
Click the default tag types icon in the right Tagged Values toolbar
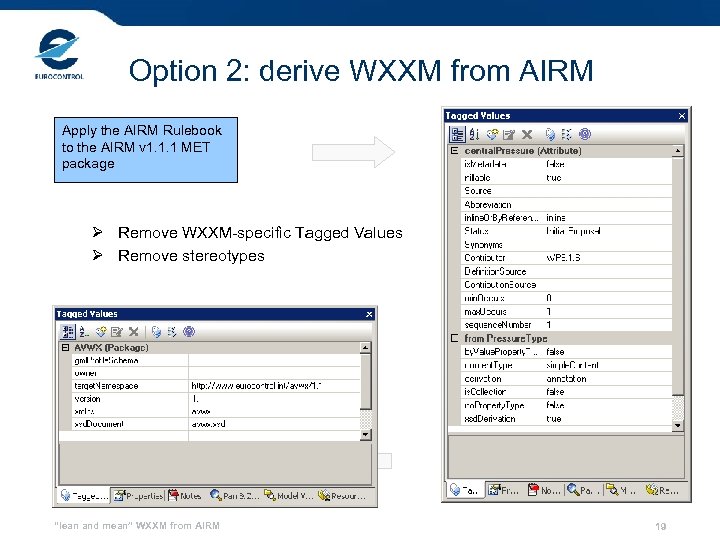[x=550, y=134]
